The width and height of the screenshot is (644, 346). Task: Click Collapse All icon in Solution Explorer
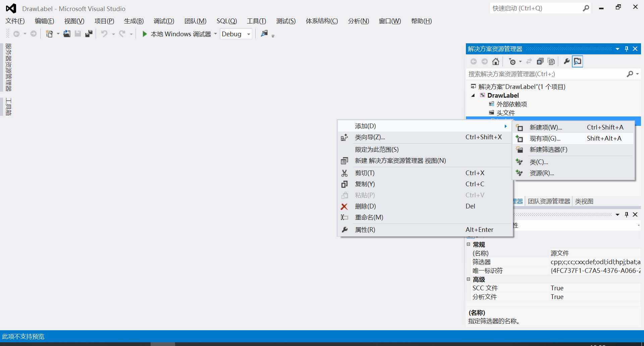pyautogui.click(x=540, y=61)
